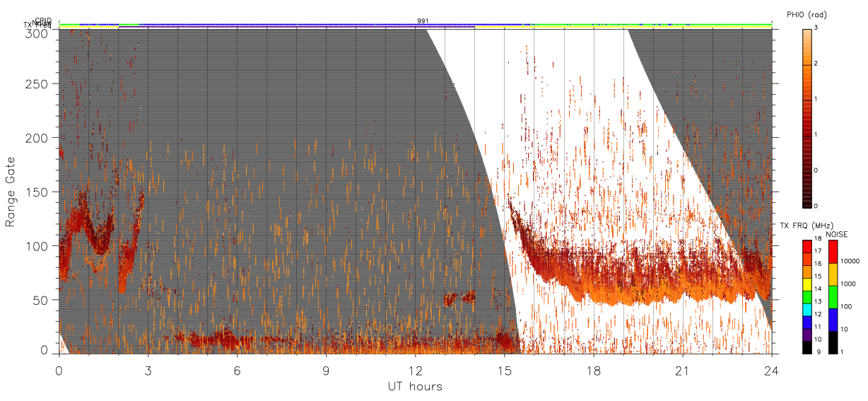Click the '991' CPID value at top
The height and width of the screenshot is (401, 868).
423,21
